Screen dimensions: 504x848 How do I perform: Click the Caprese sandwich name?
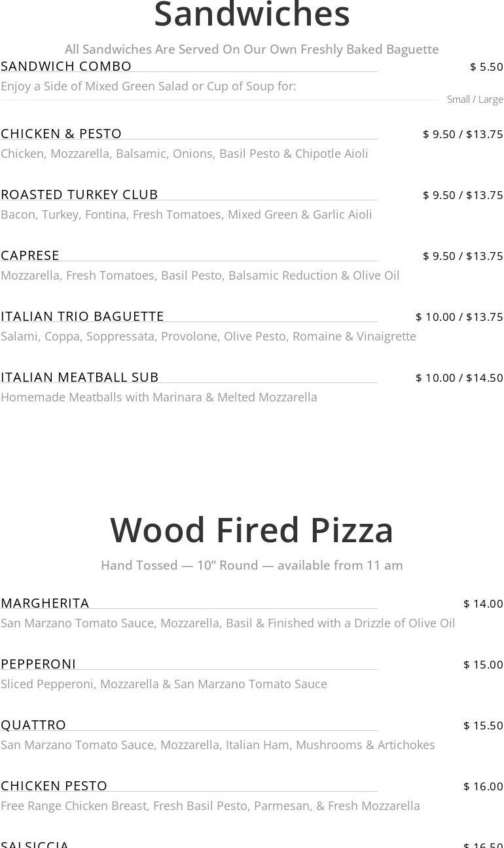pos(30,255)
